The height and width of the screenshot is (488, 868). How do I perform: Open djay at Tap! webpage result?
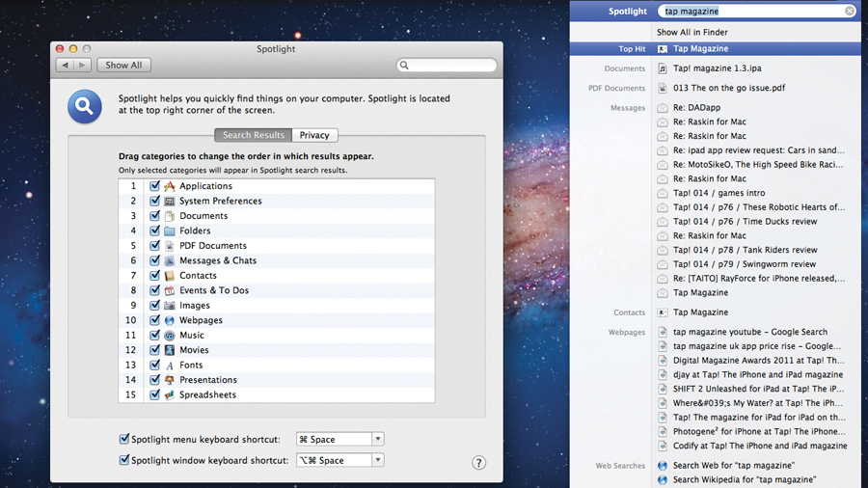pyautogui.click(x=758, y=375)
